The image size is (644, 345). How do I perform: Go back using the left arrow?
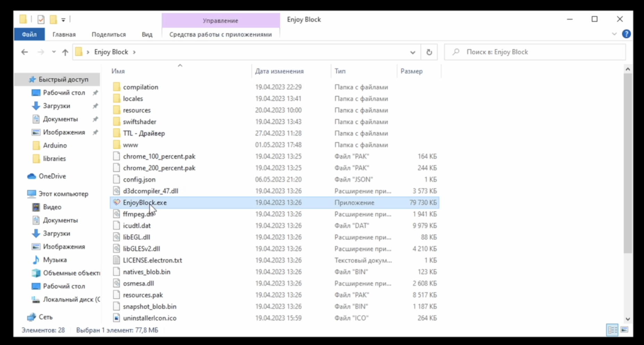tap(24, 52)
